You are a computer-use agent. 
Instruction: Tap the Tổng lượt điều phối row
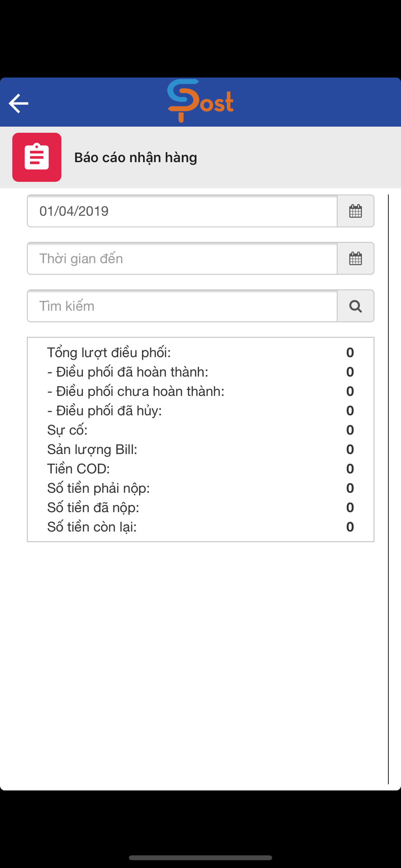tap(200, 352)
